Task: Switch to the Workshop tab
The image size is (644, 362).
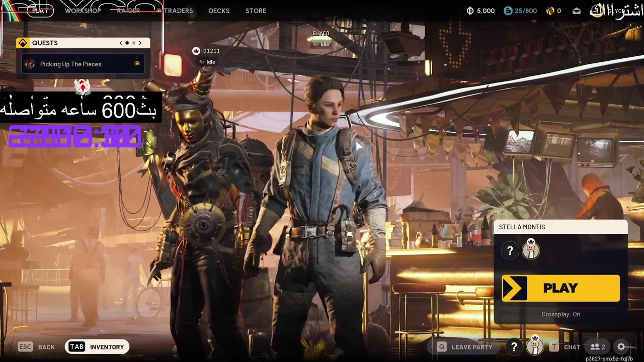Action: pyautogui.click(x=83, y=11)
